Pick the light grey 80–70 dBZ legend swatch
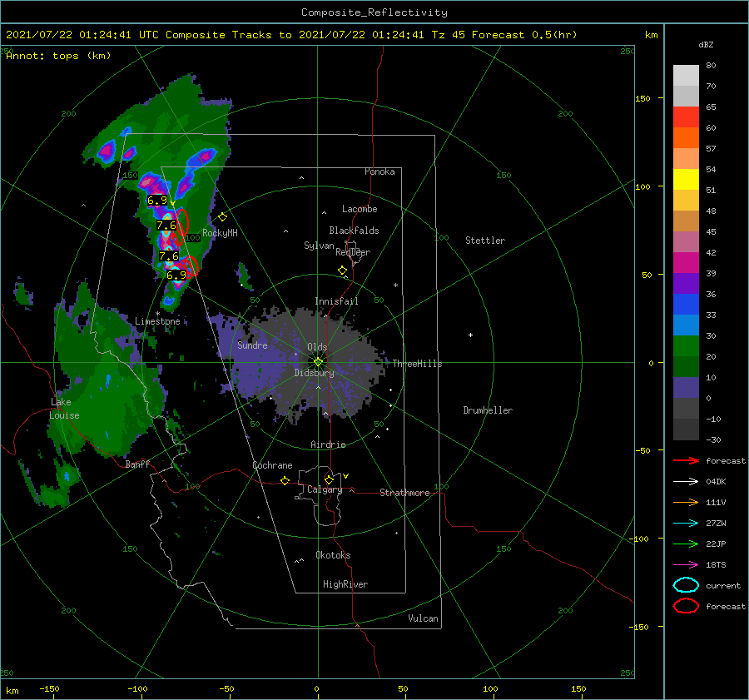Image resolution: width=749 pixels, height=700 pixels. [x=686, y=76]
